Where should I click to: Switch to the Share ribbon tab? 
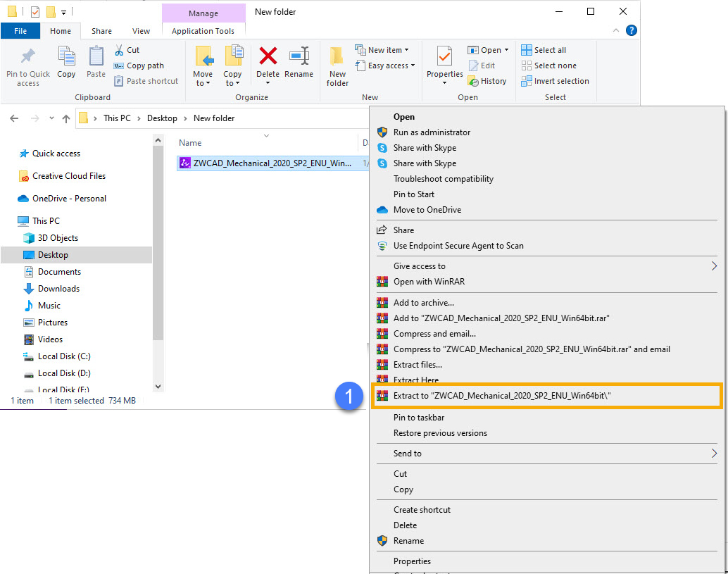pos(101,31)
